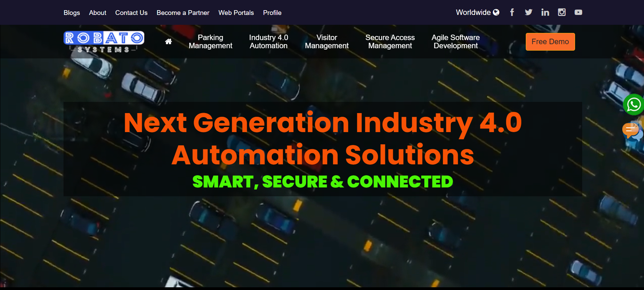Open Industry 4.0 Automation menu

[x=269, y=42]
